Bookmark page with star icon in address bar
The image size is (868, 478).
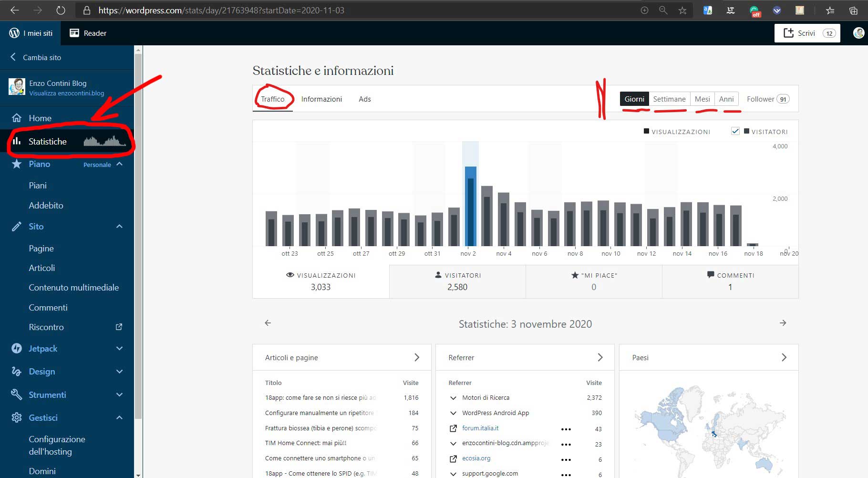click(x=682, y=10)
